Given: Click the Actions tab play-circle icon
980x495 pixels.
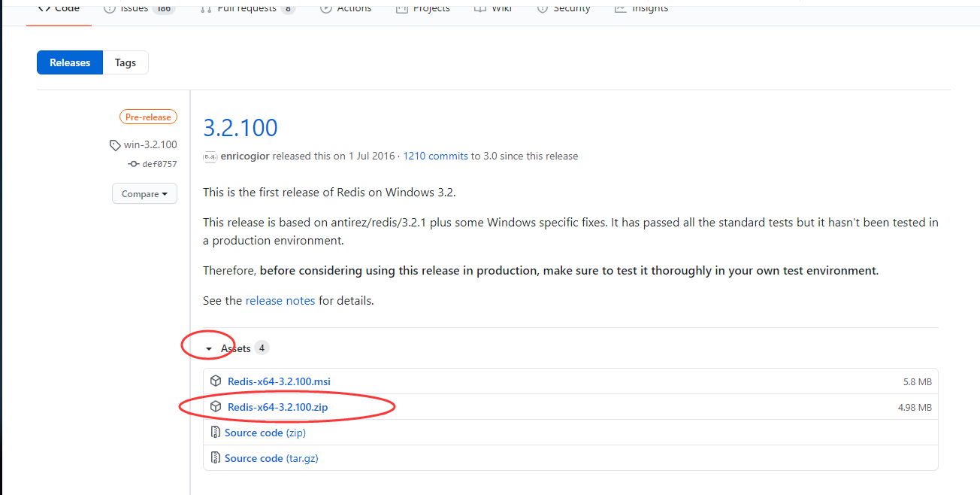Looking at the screenshot, I should pos(325,8).
